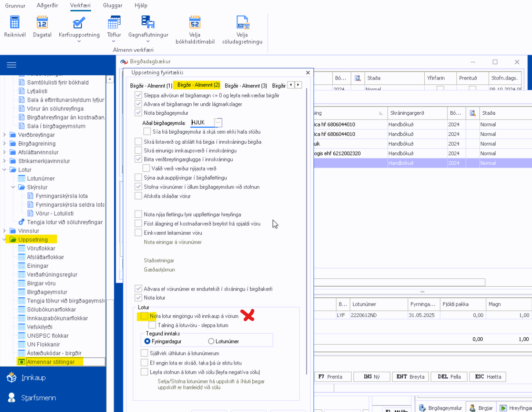Screen dimensions: 532x412
Task: Select the Lotunúmer radio button
Action: pyautogui.click(x=211, y=341)
